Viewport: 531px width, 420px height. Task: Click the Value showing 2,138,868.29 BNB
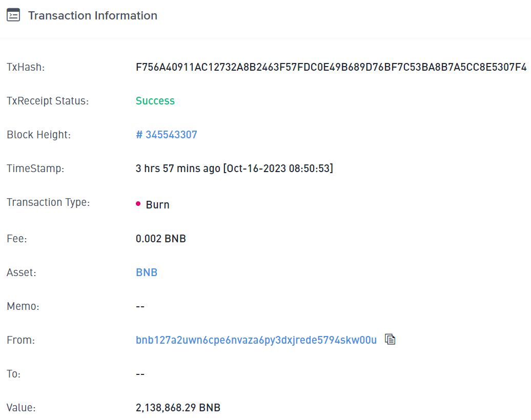tap(178, 408)
